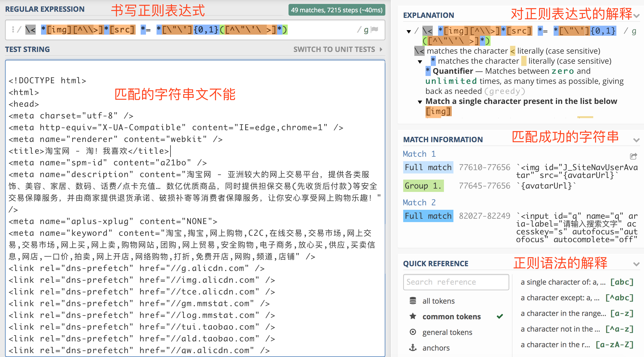Select the 'general tokens' category

pyautogui.click(x=447, y=332)
